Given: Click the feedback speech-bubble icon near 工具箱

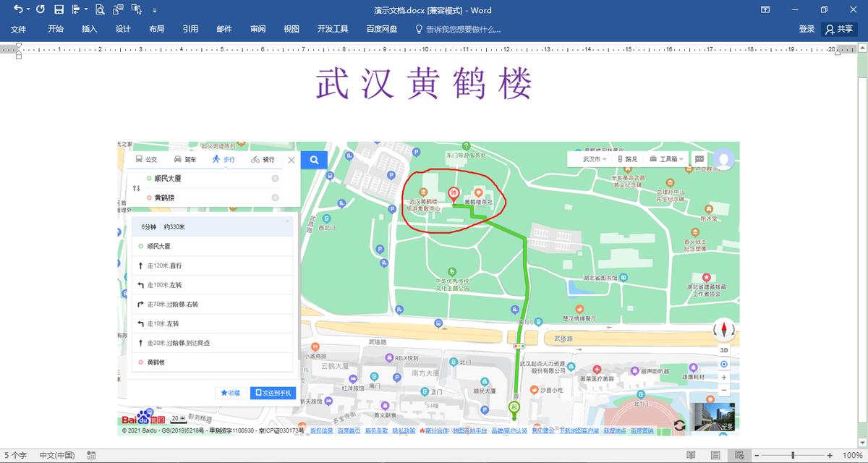Looking at the screenshot, I should click(699, 158).
